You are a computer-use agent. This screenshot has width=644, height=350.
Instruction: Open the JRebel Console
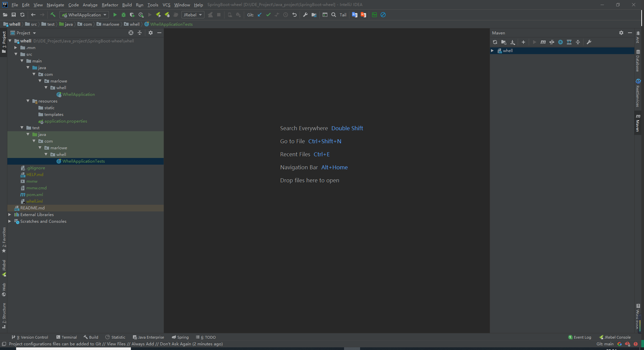pos(615,337)
